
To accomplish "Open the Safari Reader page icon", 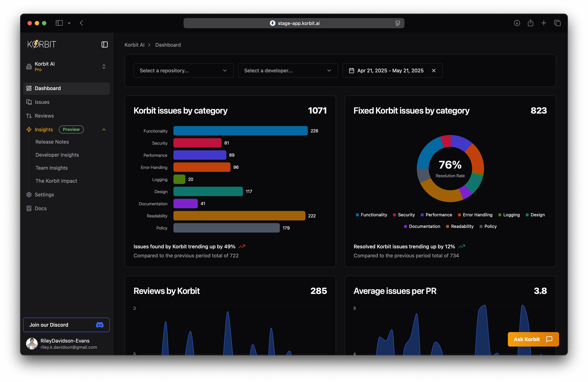I will 398,23.
